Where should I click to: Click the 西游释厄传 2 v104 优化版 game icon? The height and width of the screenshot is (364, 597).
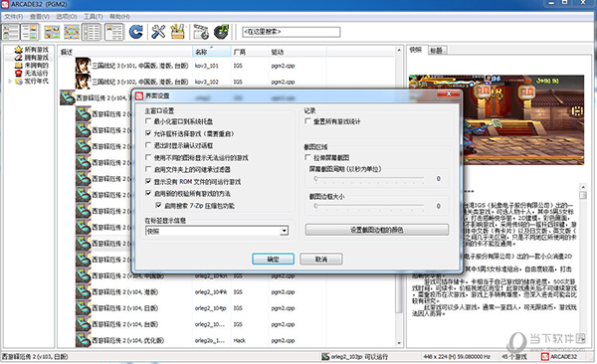tap(83, 340)
